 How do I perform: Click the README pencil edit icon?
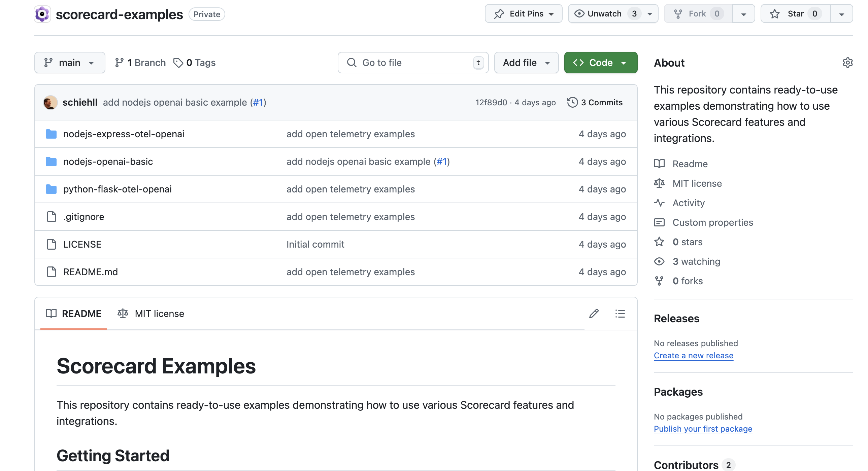coord(594,314)
